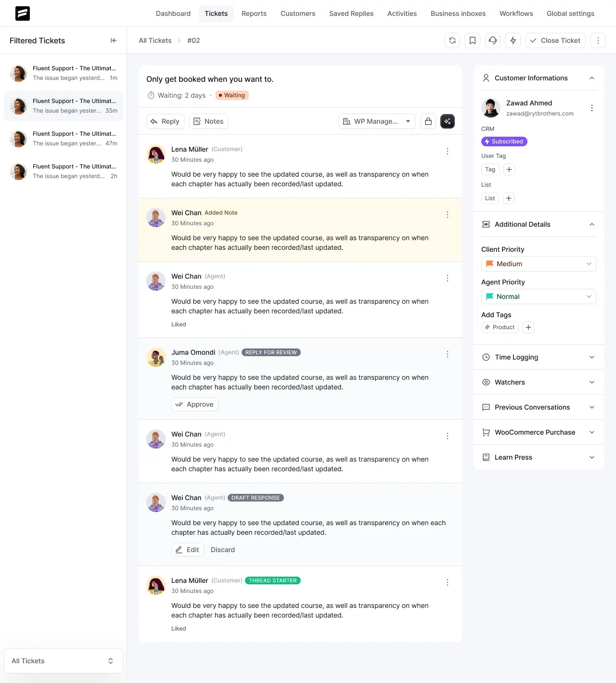
Task: Click the Fluent Support logo
Action: point(22,13)
